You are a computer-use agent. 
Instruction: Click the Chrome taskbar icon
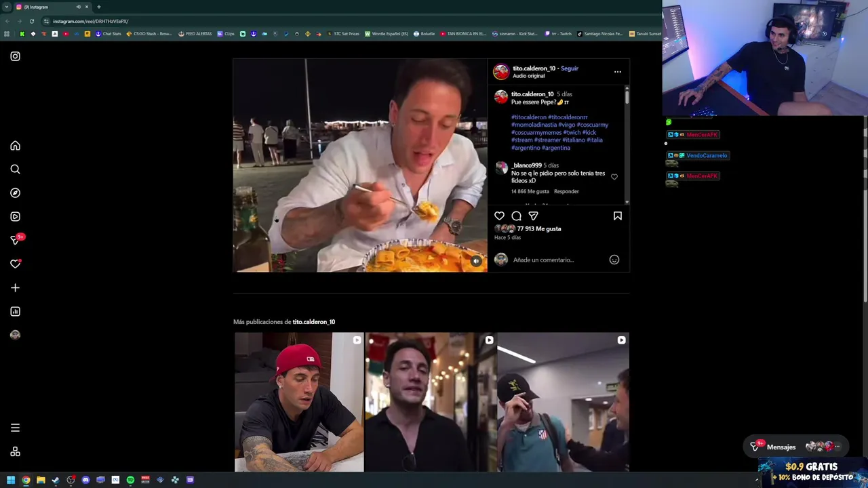(26, 480)
